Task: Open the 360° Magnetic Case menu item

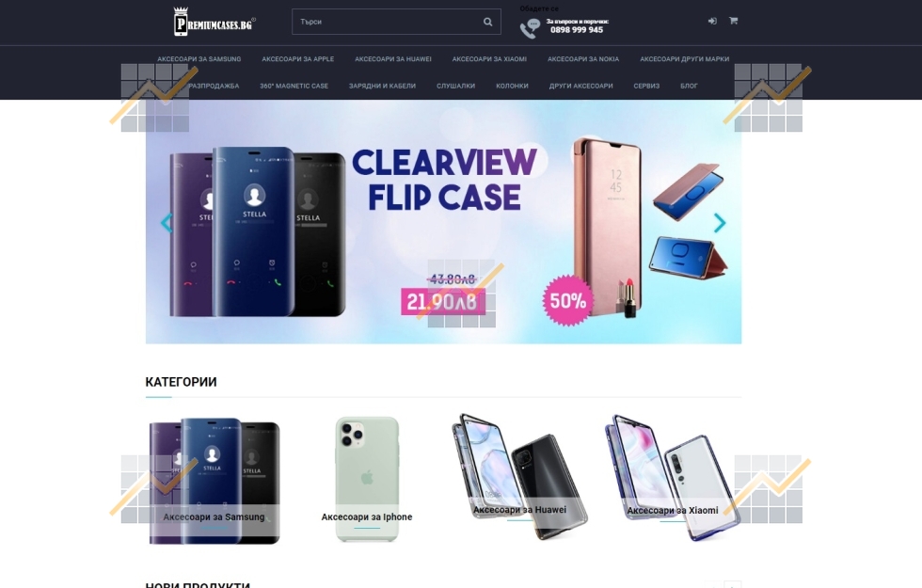Action: pyautogui.click(x=294, y=86)
